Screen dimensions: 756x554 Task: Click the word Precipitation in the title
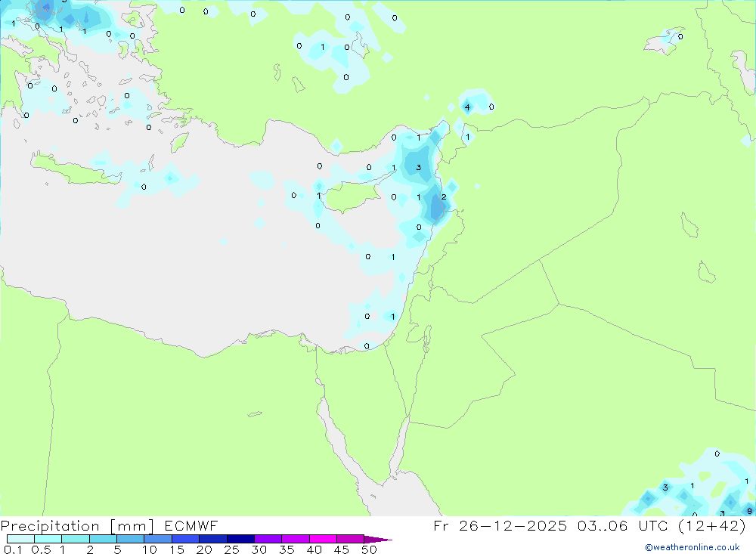(50, 526)
